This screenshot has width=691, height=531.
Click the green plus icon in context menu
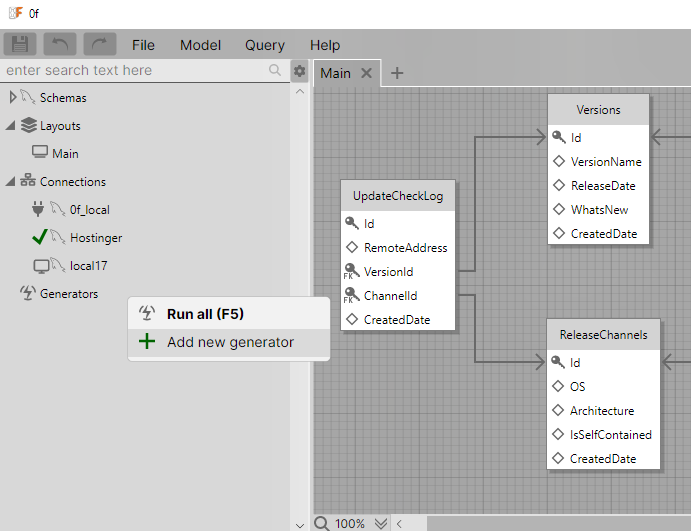tap(147, 342)
